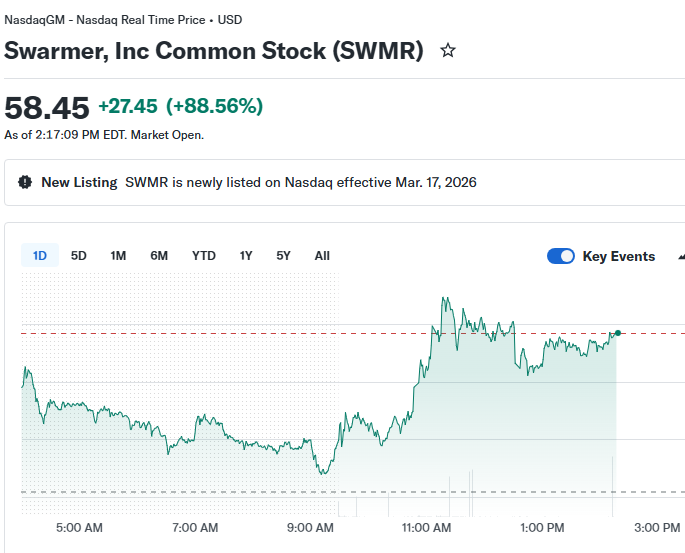Click the Key Events label text
The height and width of the screenshot is (553, 685).
pos(619,256)
